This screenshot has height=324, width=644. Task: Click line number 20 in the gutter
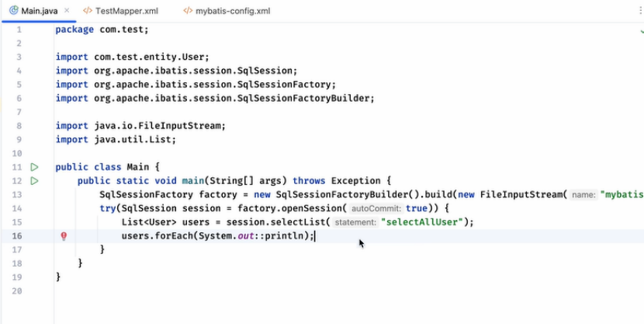[17, 291]
